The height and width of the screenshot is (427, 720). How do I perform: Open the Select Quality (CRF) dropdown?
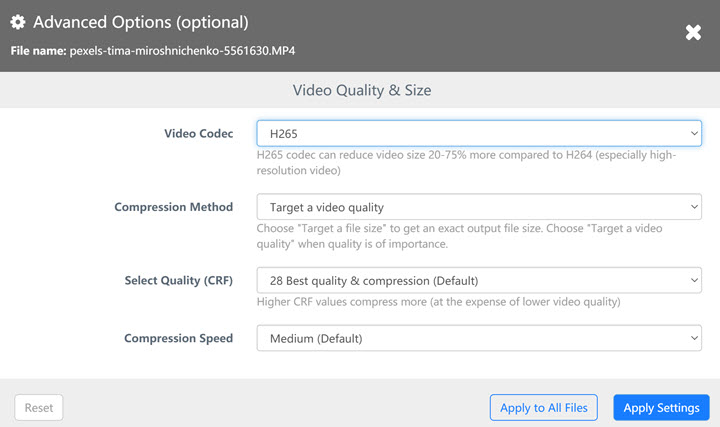[x=479, y=280]
